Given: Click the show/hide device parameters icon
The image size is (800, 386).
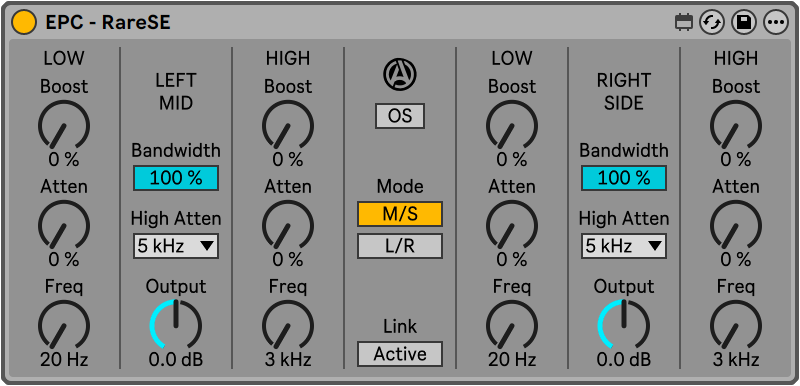Looking at the screenshot, I should click(684, 22).
